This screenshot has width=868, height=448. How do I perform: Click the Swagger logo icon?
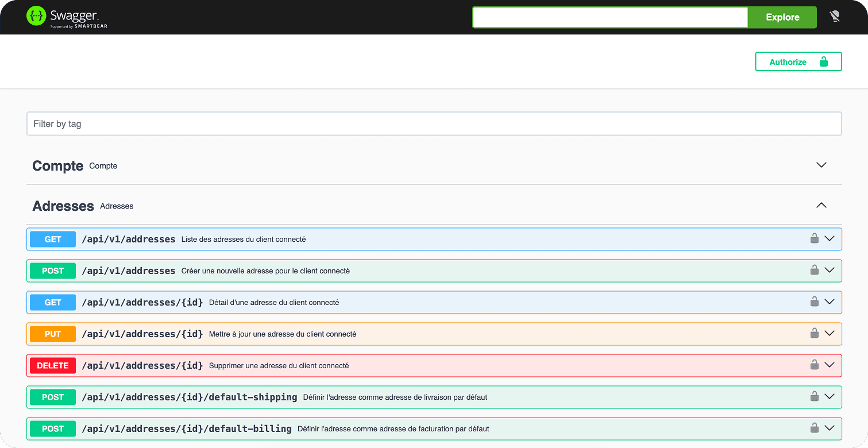point(36,17)
